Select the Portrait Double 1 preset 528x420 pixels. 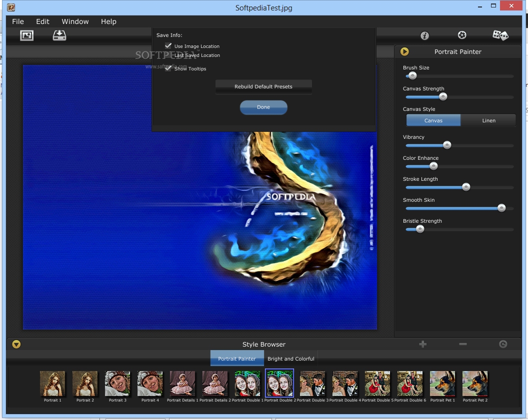(247, 384)
